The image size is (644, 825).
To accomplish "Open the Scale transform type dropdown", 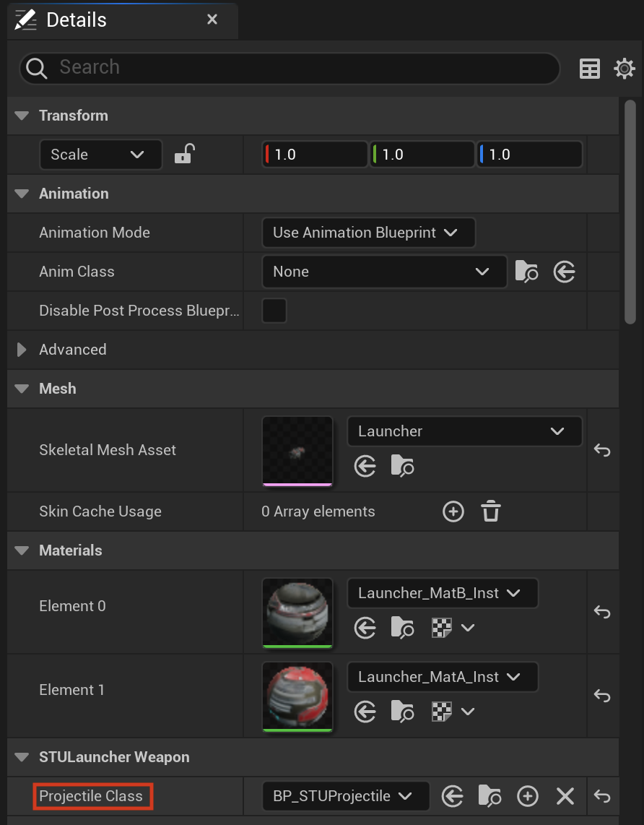I will tap(101, 154).
